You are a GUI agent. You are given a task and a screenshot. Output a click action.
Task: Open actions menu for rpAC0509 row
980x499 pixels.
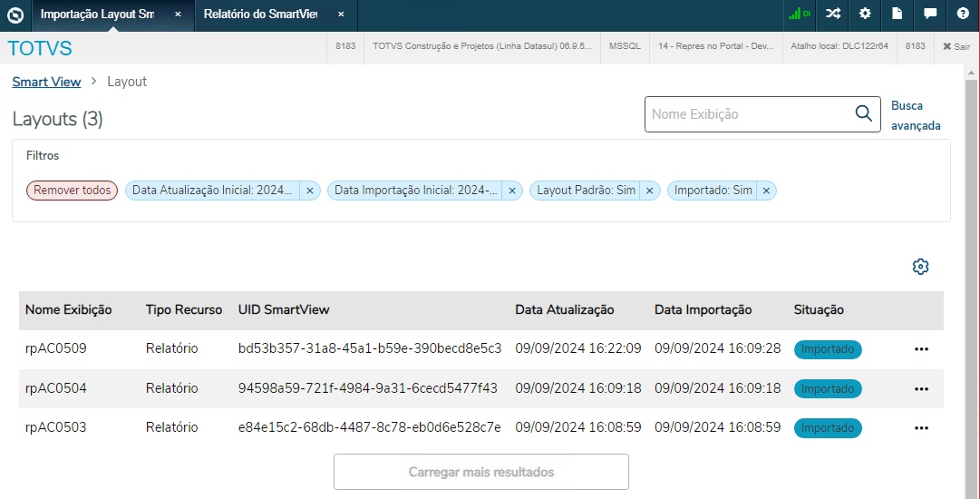point(921,349)
